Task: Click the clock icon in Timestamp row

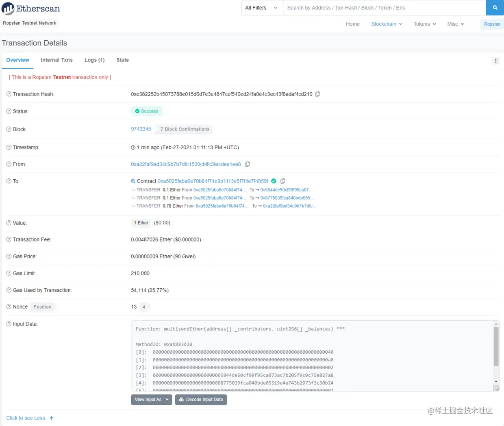Action: pyautogui.click(x=133, y=148)
